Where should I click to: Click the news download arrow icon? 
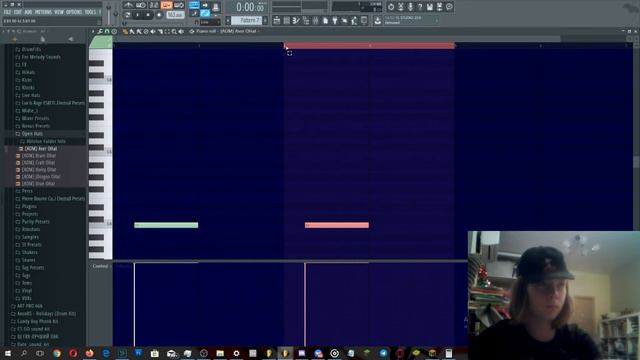(378, 20)
